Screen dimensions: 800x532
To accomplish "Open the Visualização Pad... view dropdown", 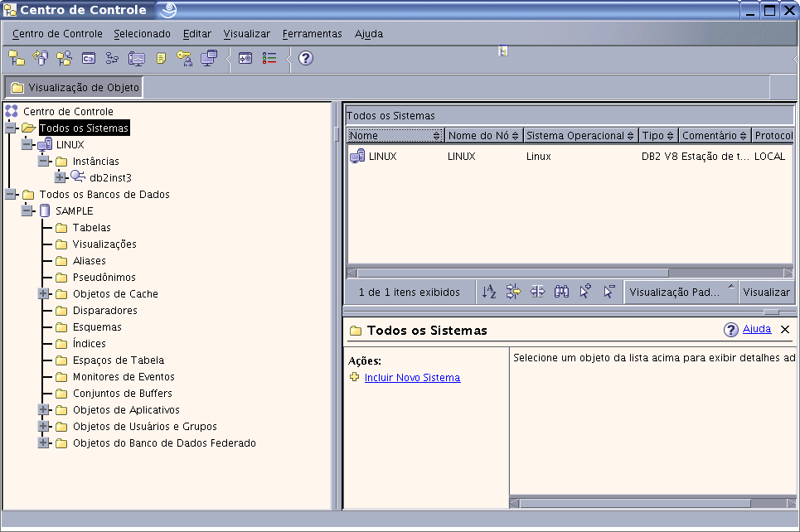I will tap(681, 293).
